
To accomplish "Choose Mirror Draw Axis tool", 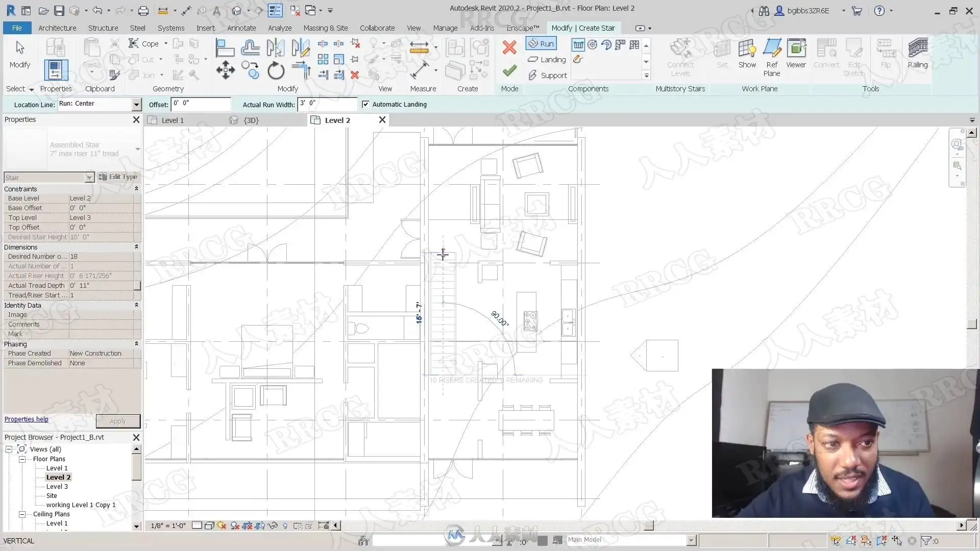I will pyautogui.click(x=301, y=48).
